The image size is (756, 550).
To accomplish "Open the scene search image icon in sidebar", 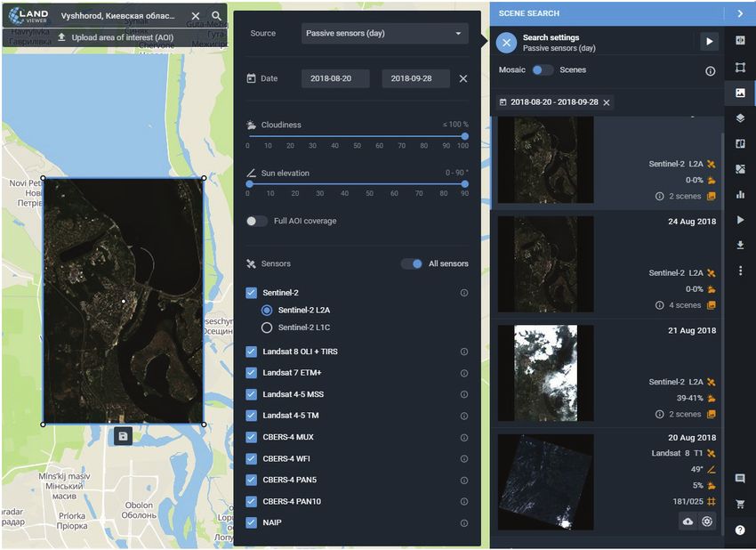I will pos(740,93).
